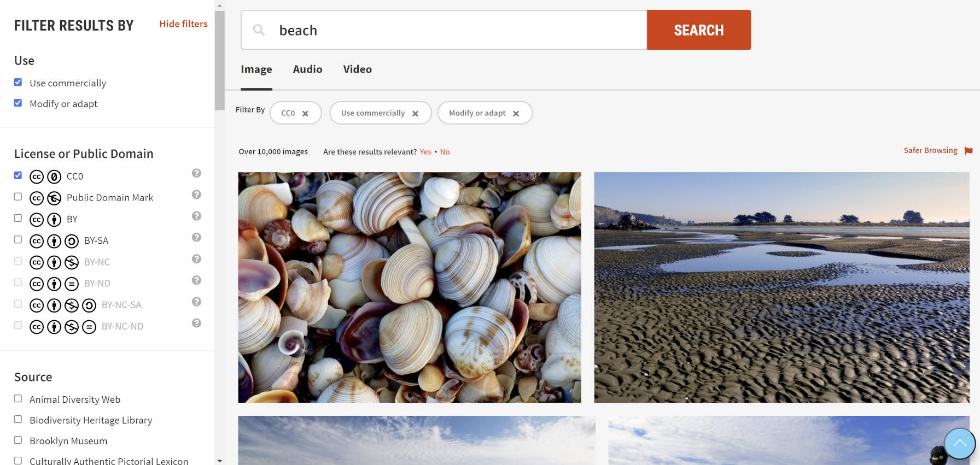Viewport: 980px width, 465px height.
Task: Click the search magnifier icon
Action: pyautogui.click(x=259, y=30)
